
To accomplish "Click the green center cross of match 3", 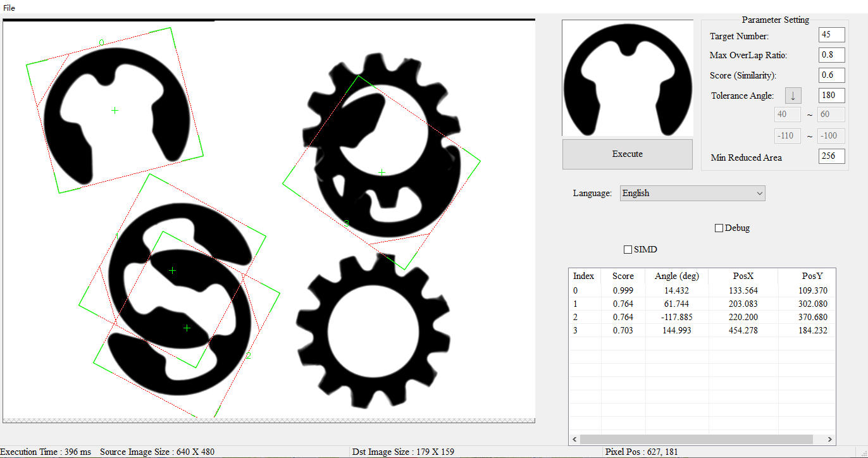I will point(381,172).
